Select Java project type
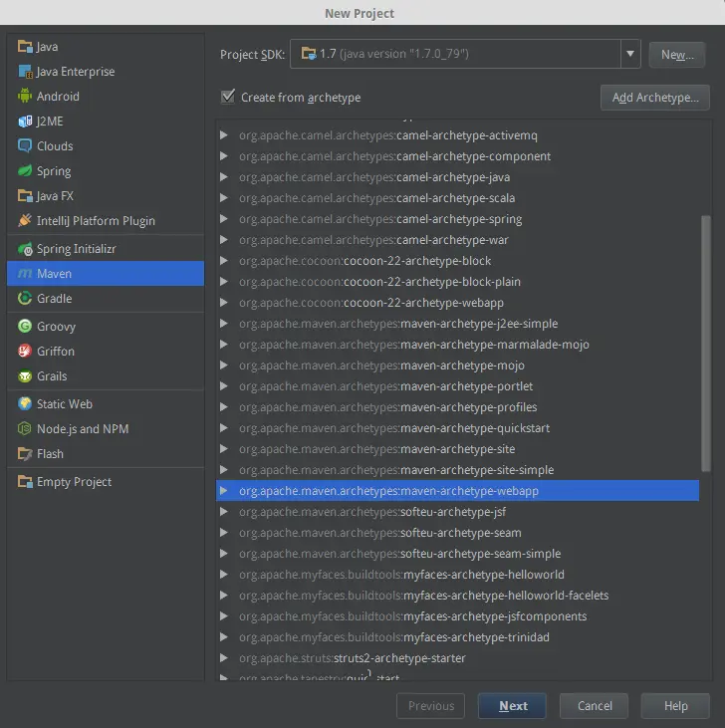The height and width of the screenshot is (728, 725). coord(106,47)
